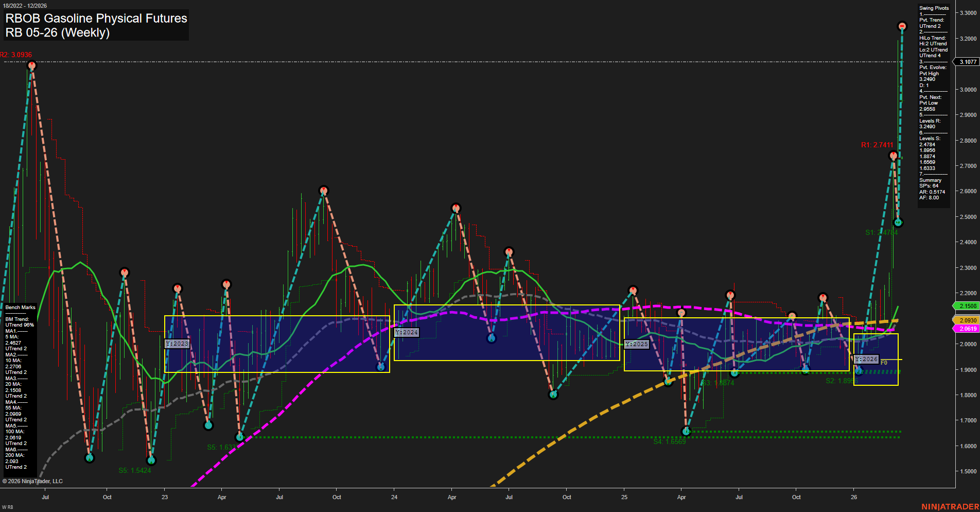
Task: Toggle the F0 marker label near the Y:2026 box
Action: click(x=883, y=362)
